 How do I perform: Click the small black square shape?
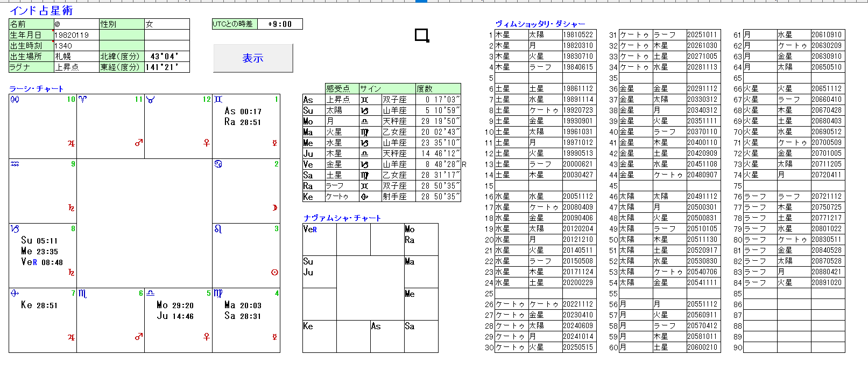pos(421,35)
